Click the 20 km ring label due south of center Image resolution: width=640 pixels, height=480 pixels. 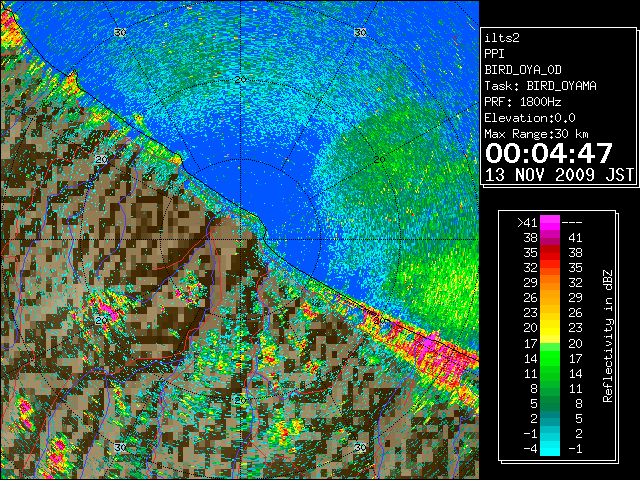[240, 400]
